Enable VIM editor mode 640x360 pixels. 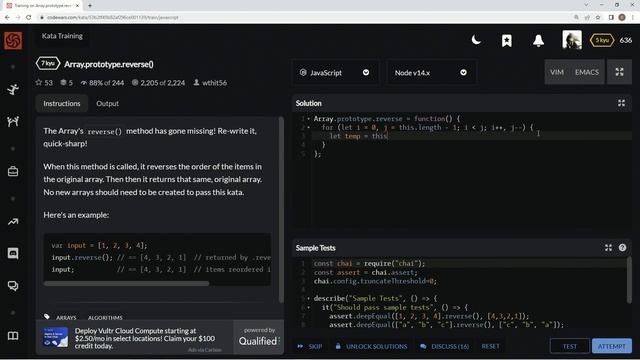point(557,72)
